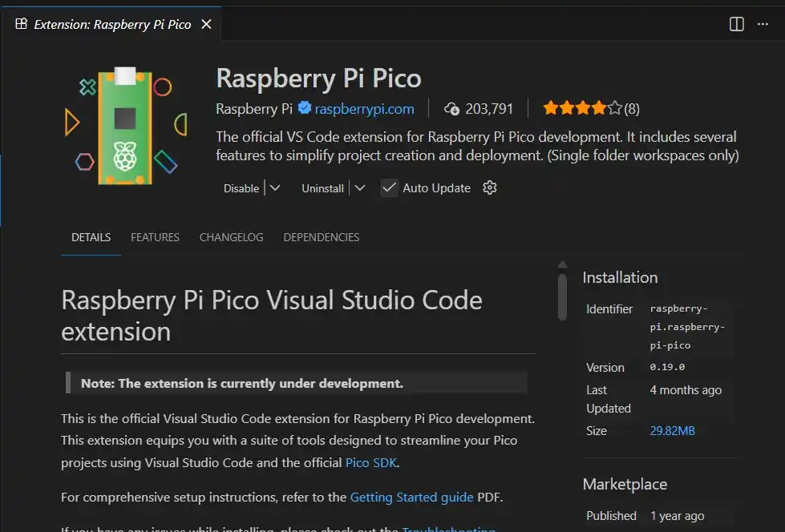785x532 pixels.
Task: Select the DEPENDENCIES tab
Action: pyautogui.click(x=321, y=237)
